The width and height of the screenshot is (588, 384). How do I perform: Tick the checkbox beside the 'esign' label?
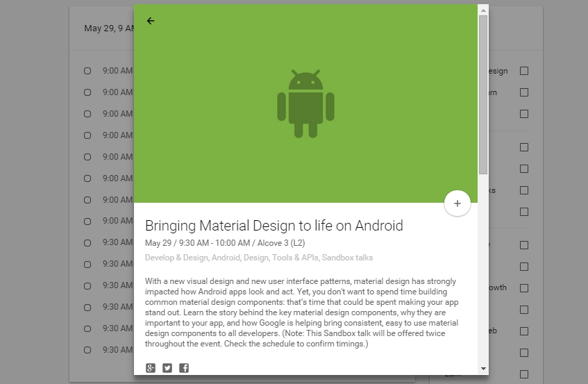[524, 71]
